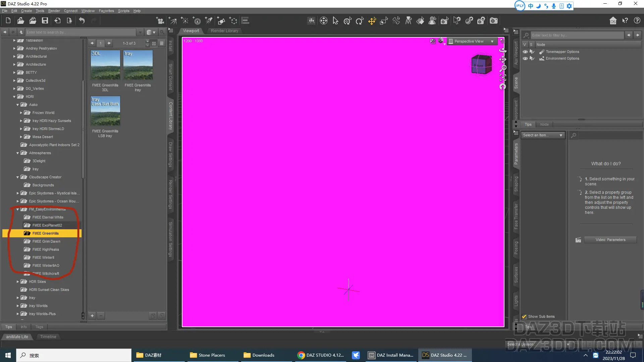Screen dimensions: 644x362
Task: Click the Create New Null icon
Action: point(233,21)
